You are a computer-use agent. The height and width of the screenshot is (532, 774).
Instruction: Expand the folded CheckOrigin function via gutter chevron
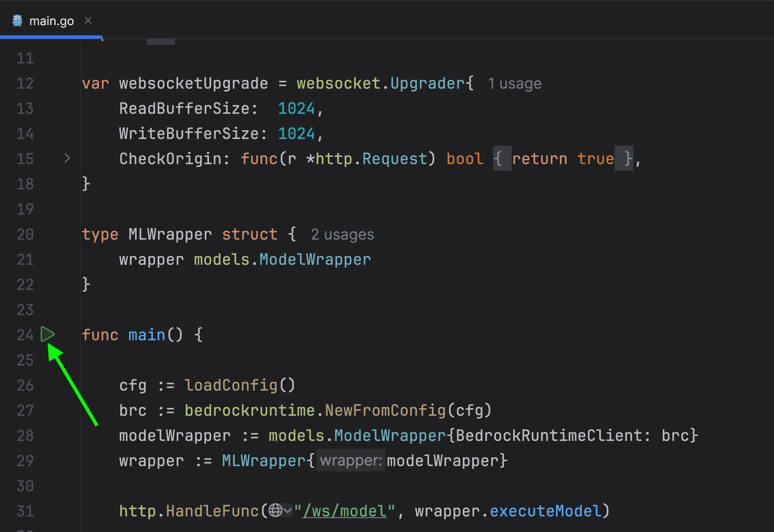[x=67, y=158]
